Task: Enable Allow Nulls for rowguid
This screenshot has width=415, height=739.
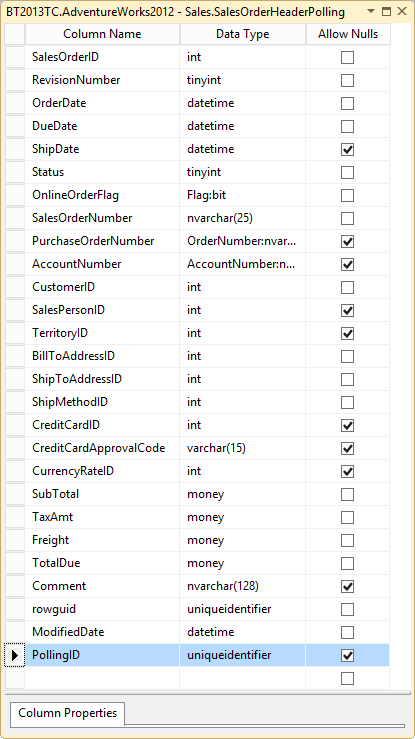Action: (347, 609)
